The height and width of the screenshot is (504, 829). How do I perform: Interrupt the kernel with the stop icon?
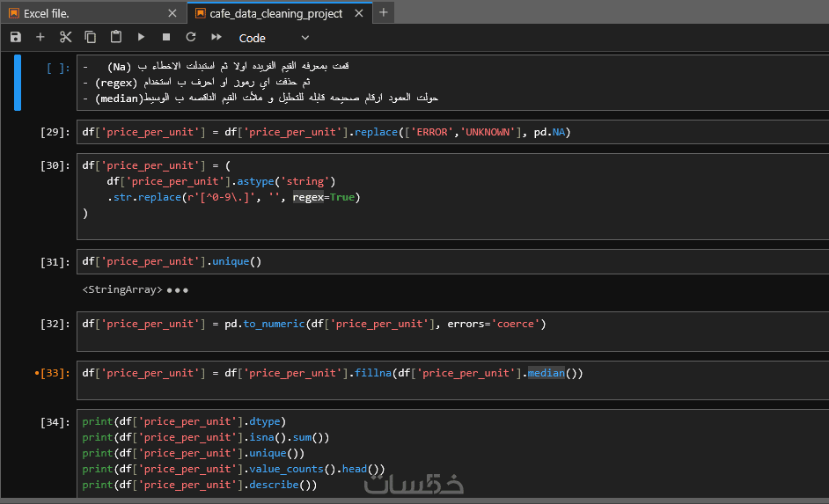165,37
